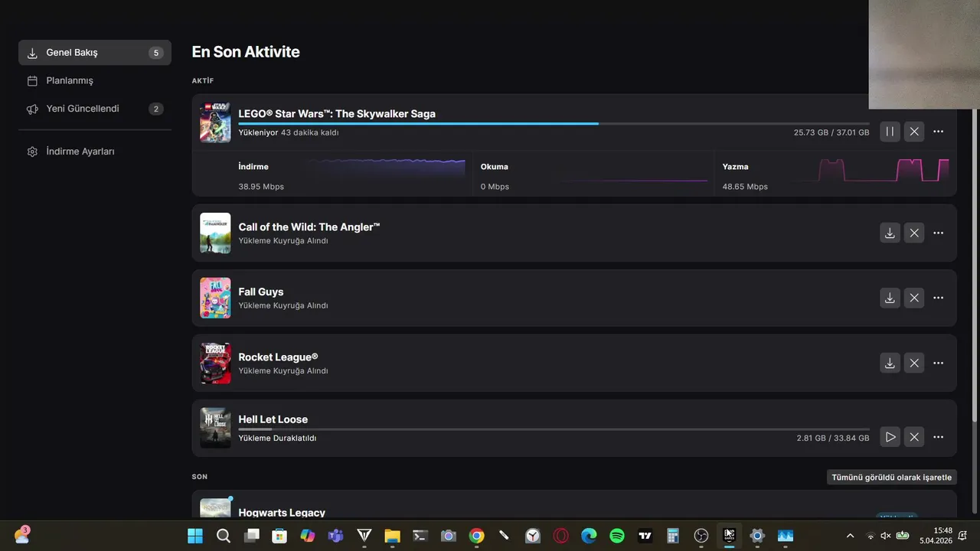
Task: Click the Call of the Wild cover thumbnail
Action: pyautogui.click(x=215, y=233)
